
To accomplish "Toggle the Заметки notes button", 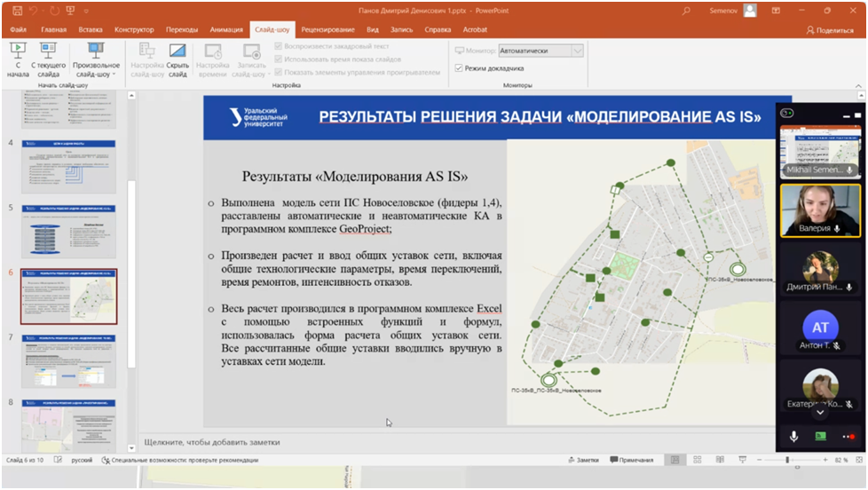I will [583, 460].
